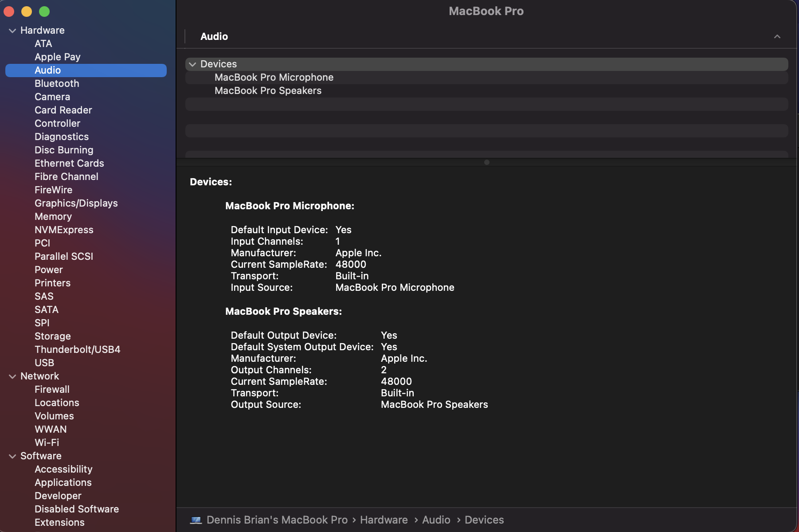Viewport: 799px width, 532px height.
Task: Select SATA in sidebar
Action: coord(47,309)
